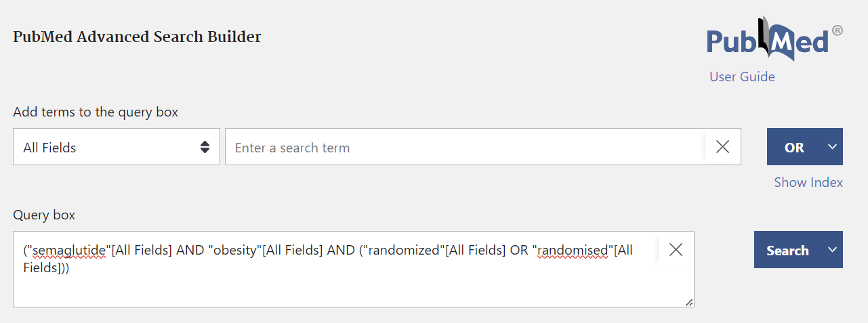Click the Show Index link
Image resolution: width=868 pixels, height=323 pixels.
[808, 182]
